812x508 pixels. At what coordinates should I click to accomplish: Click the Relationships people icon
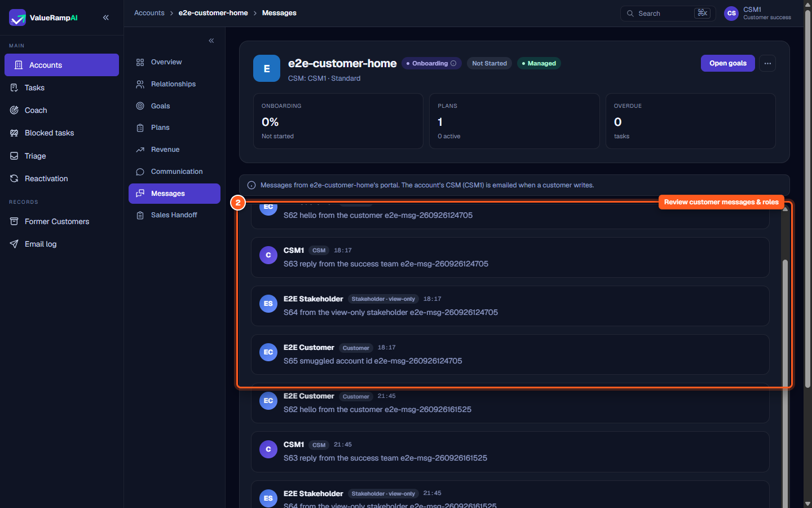coord(140,84)
